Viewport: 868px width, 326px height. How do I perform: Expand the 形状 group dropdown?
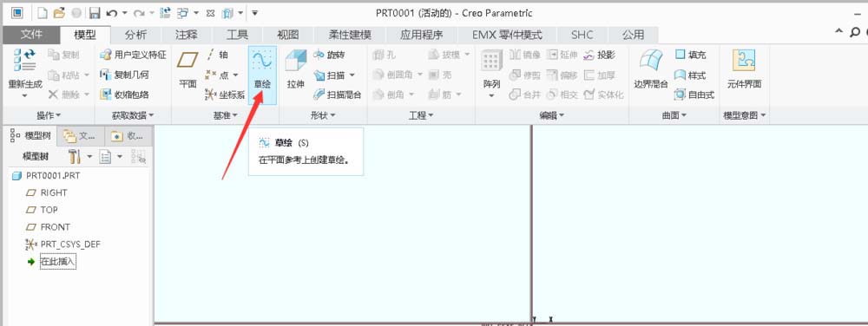coord(323,115)
